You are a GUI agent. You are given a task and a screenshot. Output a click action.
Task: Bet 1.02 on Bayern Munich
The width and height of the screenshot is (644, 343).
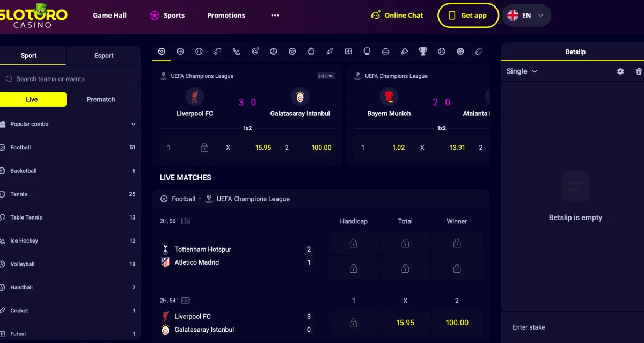384,148
